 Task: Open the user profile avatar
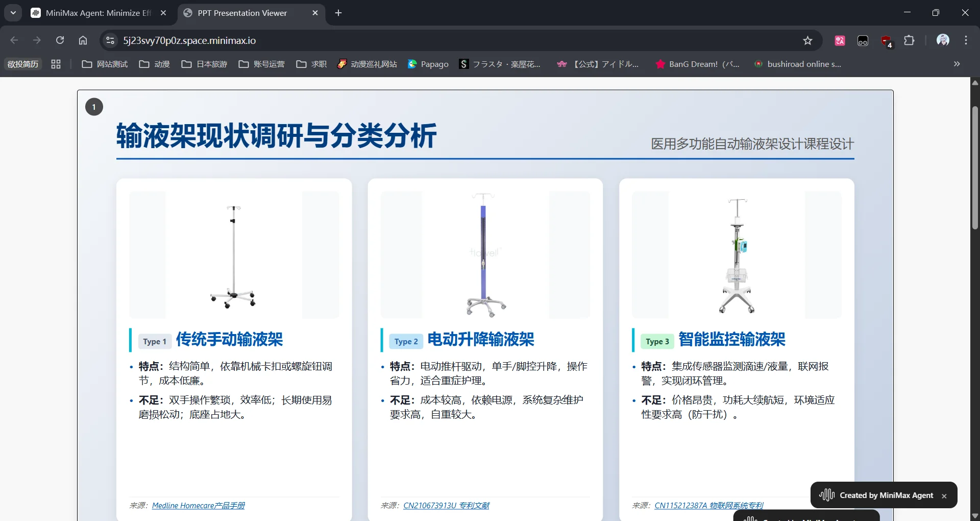943,40
